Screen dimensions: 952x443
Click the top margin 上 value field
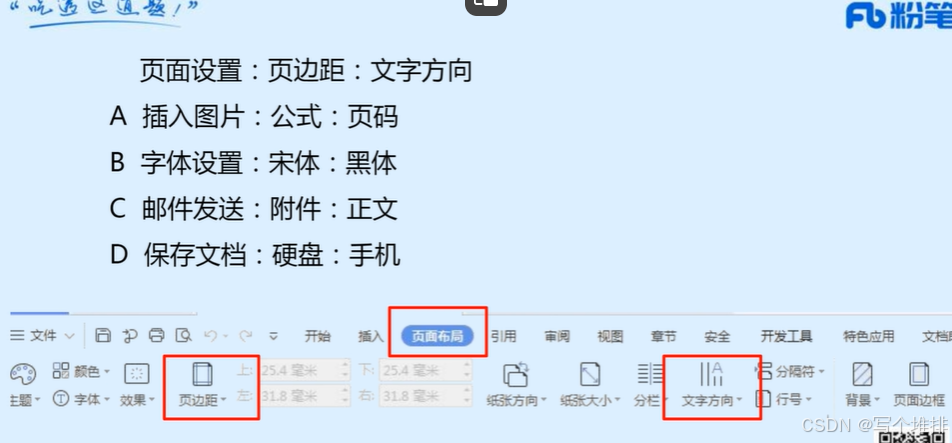(302, 370)
